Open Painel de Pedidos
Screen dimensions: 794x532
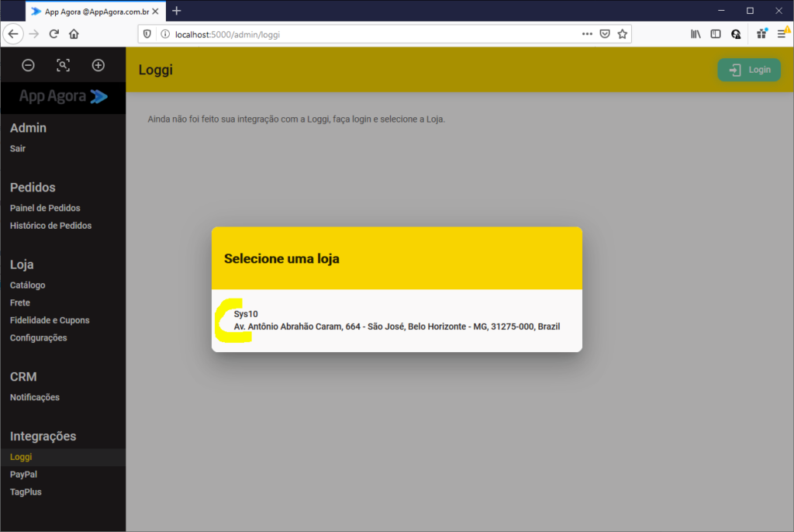coord(45,208)
